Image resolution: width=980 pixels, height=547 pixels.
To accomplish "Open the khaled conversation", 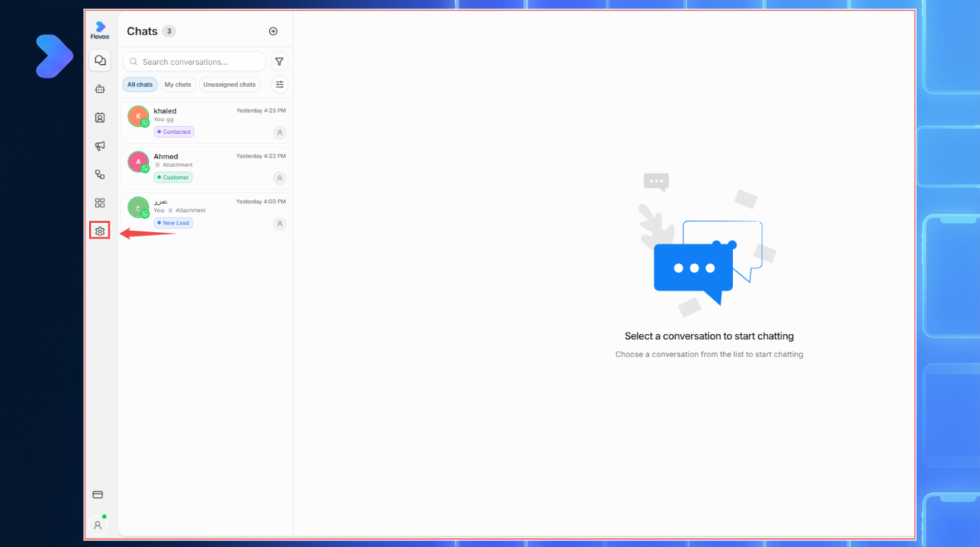I will [x=206, y=123].
